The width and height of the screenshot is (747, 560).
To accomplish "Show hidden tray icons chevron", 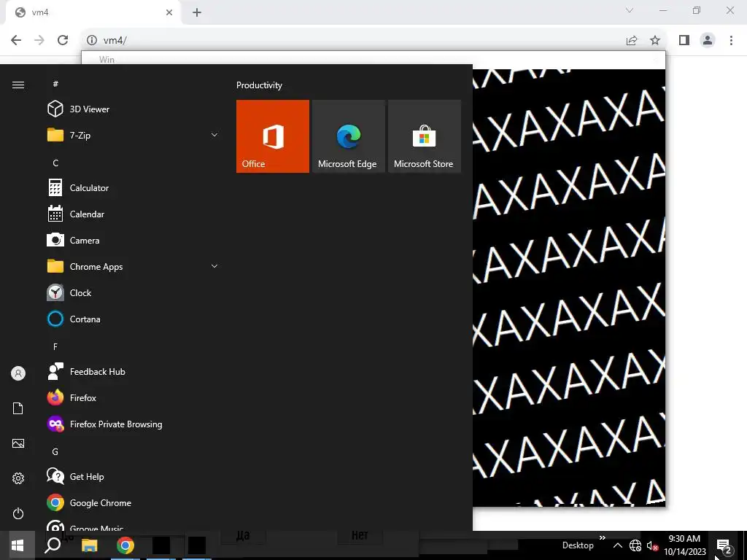I will pos(617,545).
